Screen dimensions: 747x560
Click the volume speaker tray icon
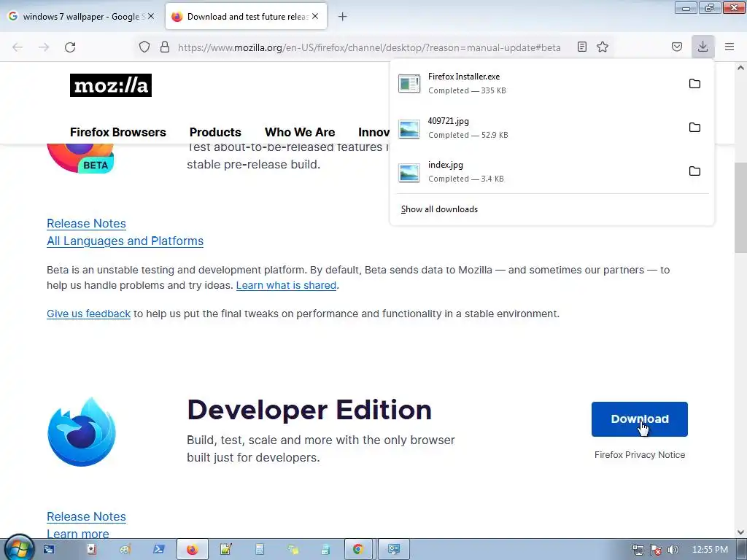click(673, 550)
